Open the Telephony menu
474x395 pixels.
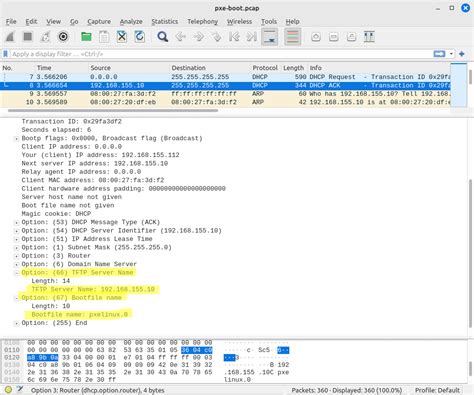(202, 22)
